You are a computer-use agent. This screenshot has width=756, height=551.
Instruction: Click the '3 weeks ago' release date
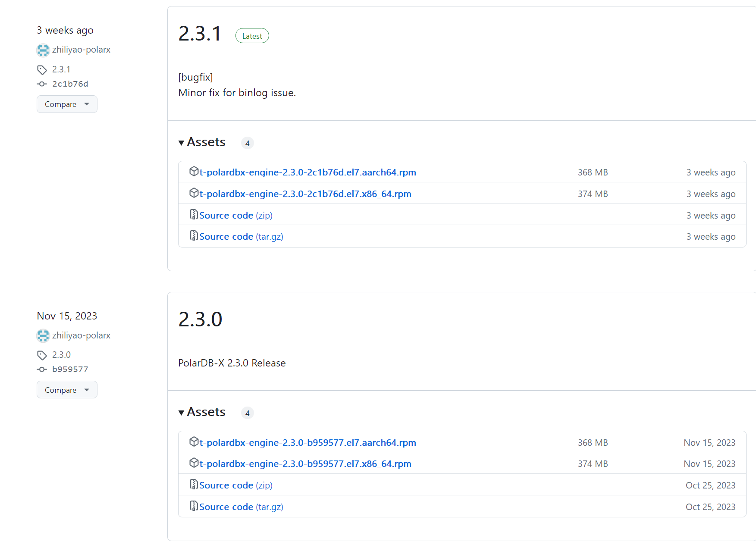click(65, 31)
